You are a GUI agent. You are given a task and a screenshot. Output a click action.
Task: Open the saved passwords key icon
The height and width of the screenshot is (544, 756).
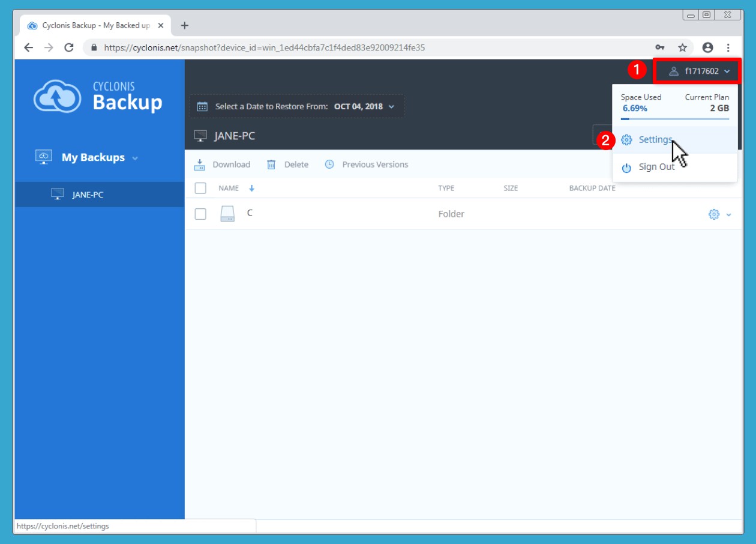pyautogui.click(x=659, y=47)
